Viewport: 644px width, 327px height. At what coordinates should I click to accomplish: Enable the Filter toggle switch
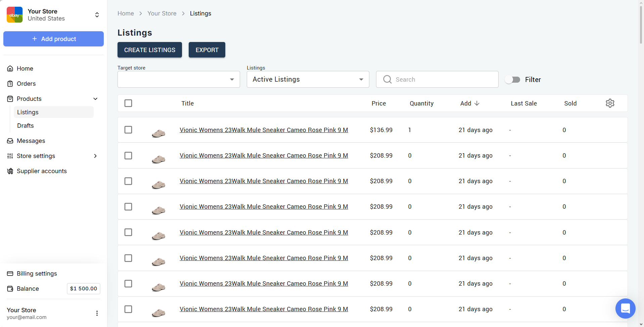[512, 80]
